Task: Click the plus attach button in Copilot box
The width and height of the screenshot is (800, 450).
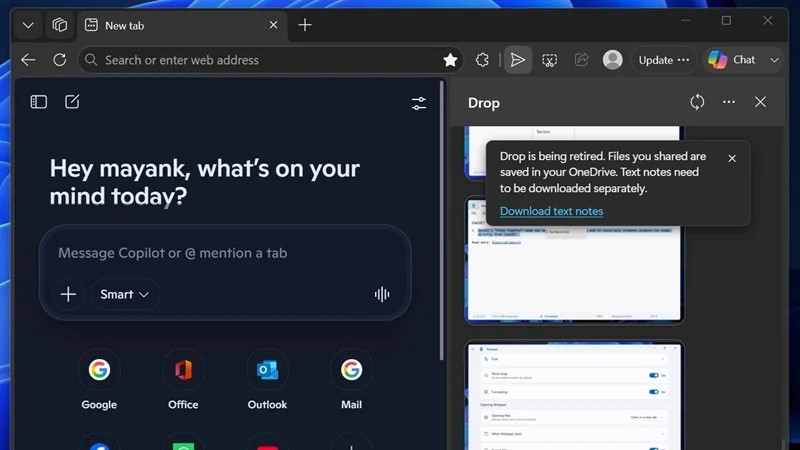Action: click(x=68, y=294)
